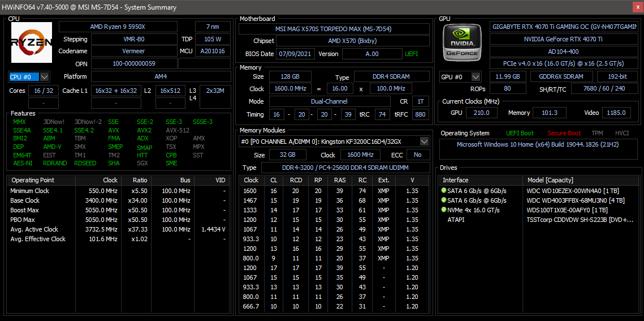This screenshot has width=644, height=321.
Task: Click the 16 / 32 cores value
Action: 43,91
